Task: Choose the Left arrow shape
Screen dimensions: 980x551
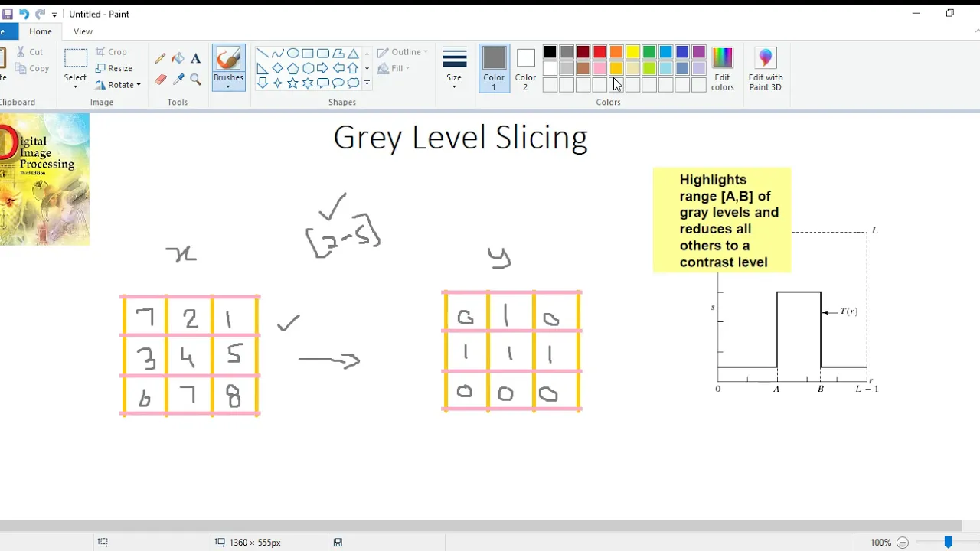Action: point(338,68)
